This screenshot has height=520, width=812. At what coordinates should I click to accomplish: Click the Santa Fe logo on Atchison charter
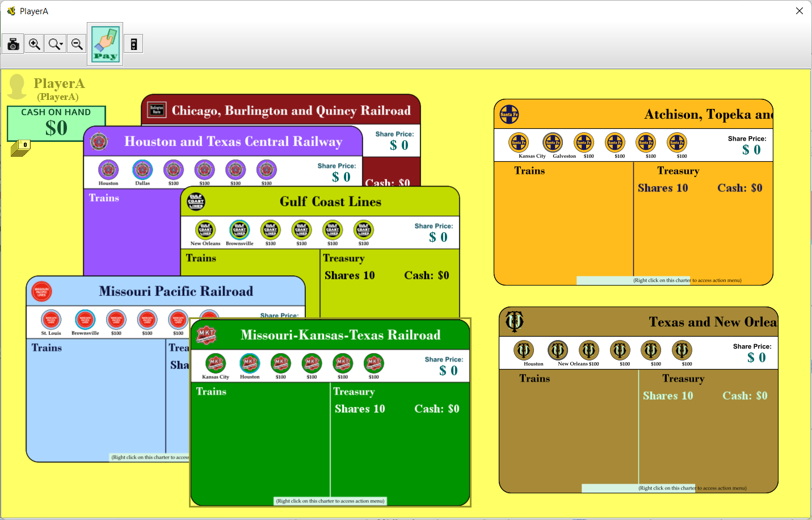tap(509, 114)
